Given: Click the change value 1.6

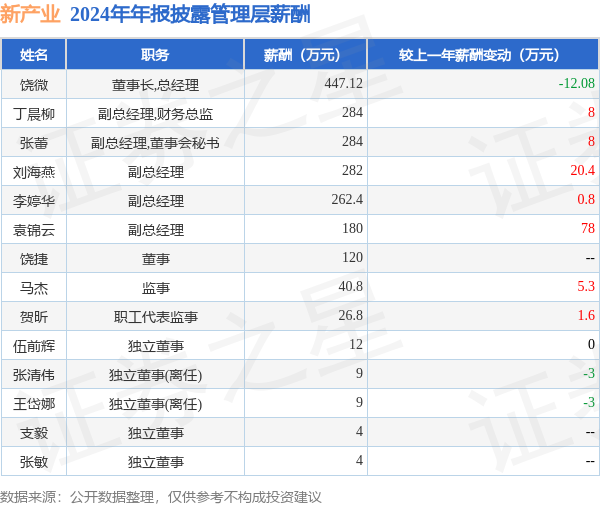Looking at the screenshot, I should pyautogui.click(x=586, y=315).
